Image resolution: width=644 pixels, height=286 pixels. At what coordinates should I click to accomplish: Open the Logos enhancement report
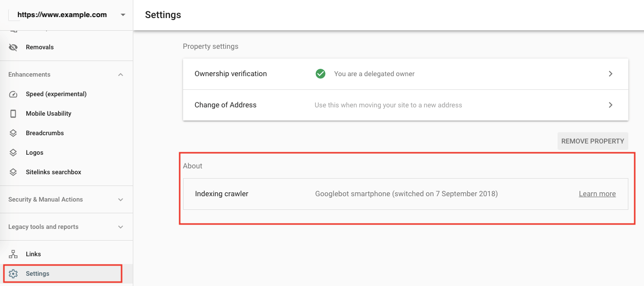[x=66, y=153]
